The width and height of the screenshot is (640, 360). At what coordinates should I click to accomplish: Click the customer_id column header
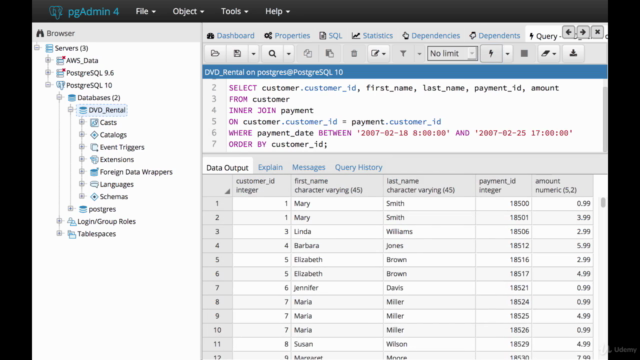(262, 185)
